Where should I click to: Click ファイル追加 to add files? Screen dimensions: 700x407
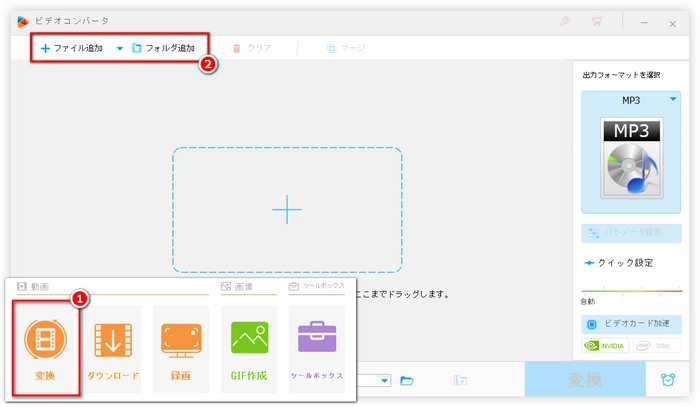click(72, 47)
